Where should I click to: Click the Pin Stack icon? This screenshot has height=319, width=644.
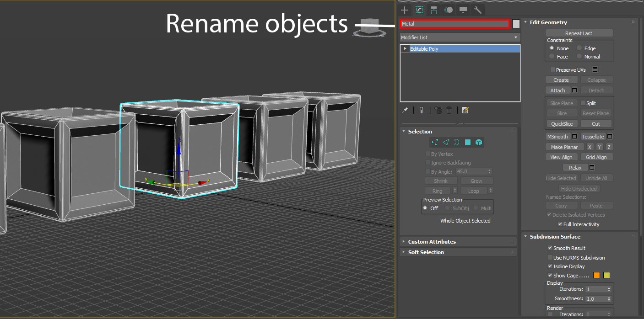(405, 110)
